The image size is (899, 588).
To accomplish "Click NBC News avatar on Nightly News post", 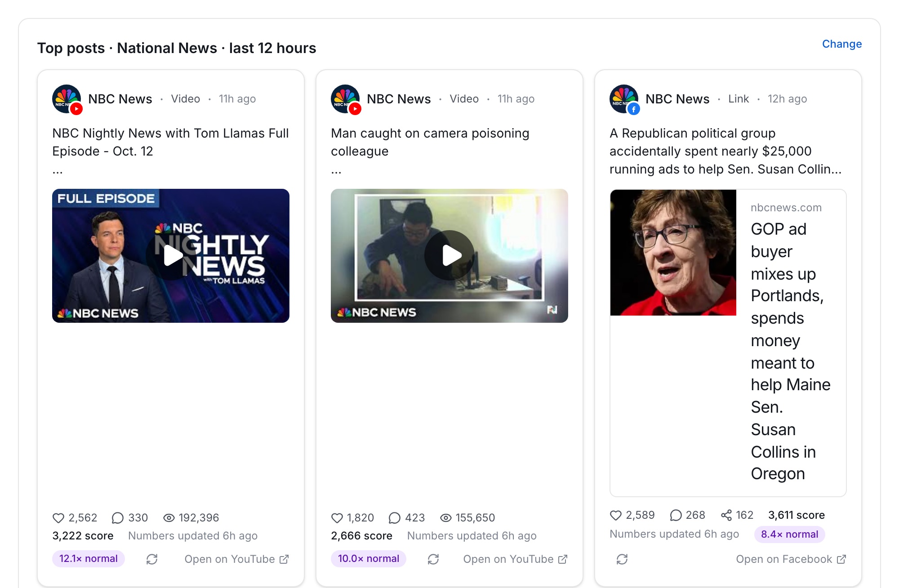I will (x=67, y=99).
